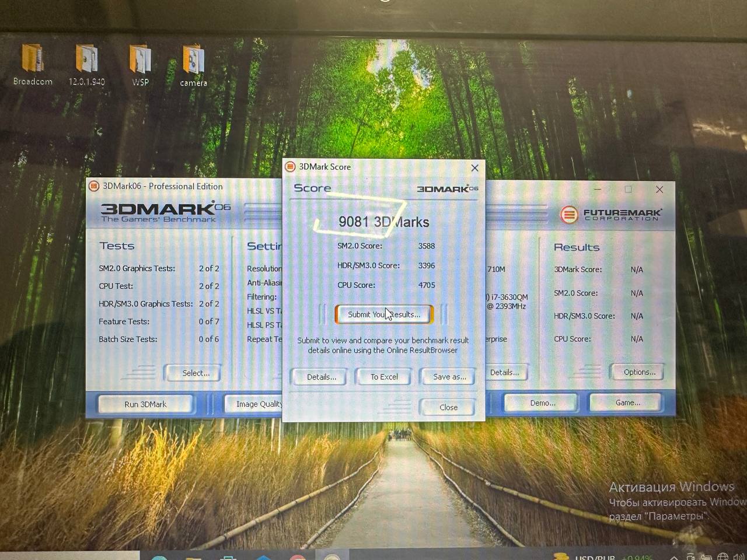Click the Tests panel heading
The width and height of the screenshot is (747, 560).
pyautogui.click(x=117, y=246)
